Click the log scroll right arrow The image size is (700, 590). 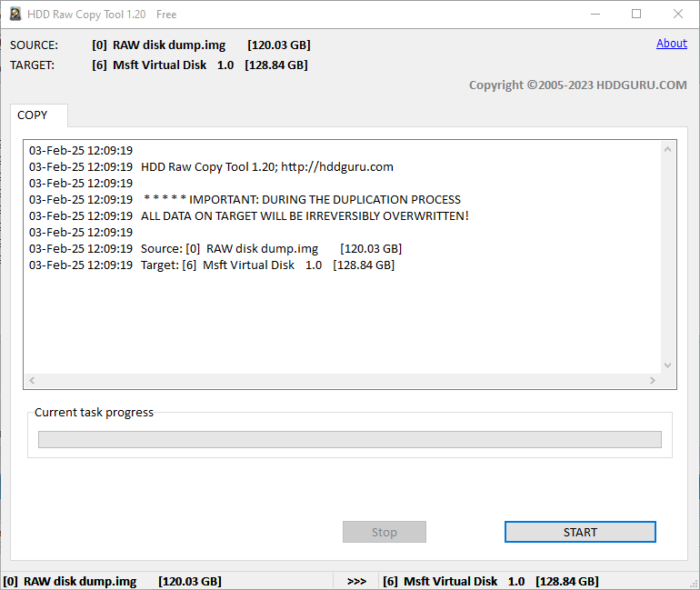pos(653,380)
